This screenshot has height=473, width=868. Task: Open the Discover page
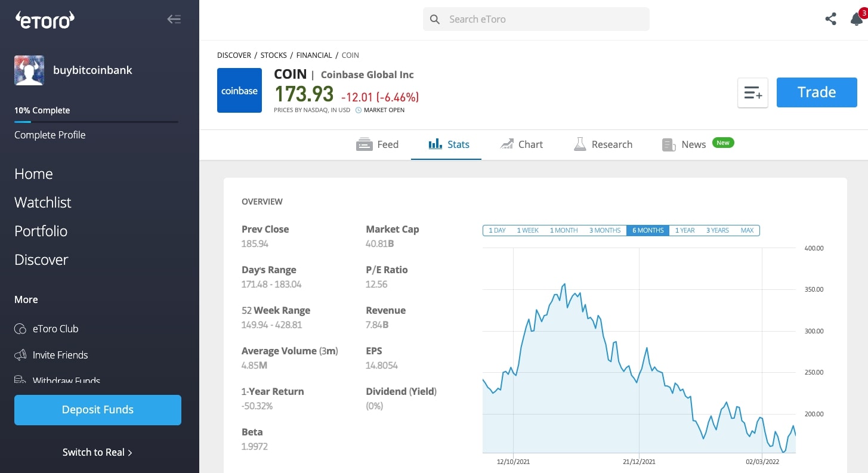click(x=41, y=259)
